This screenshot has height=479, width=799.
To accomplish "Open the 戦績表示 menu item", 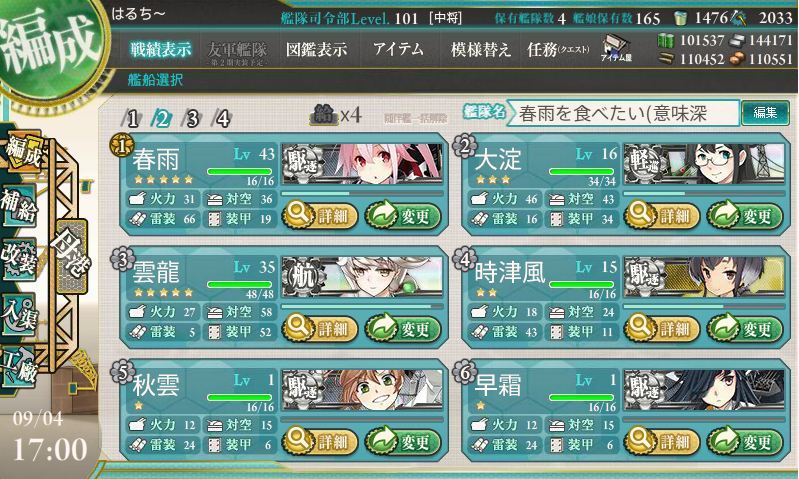I will click(161, 49).
